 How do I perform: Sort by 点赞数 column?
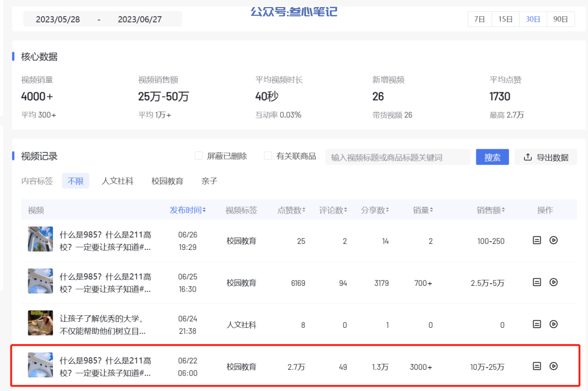(291, 210)
